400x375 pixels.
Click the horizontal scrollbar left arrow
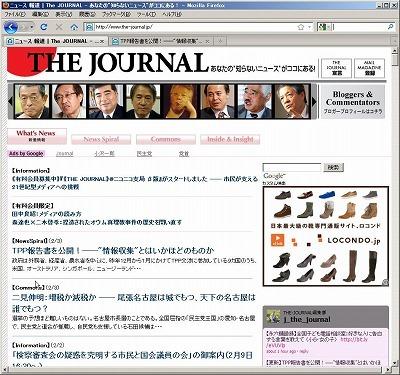click(5, 370)
